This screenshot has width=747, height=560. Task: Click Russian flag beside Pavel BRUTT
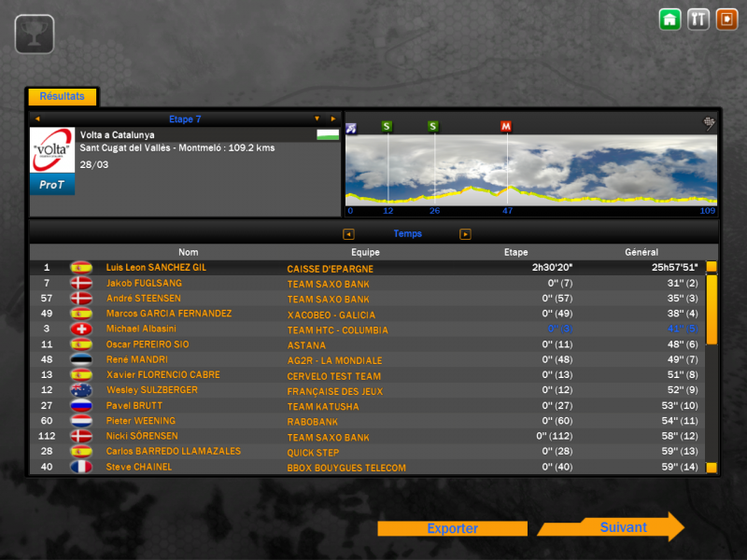(x=81, y=406)
